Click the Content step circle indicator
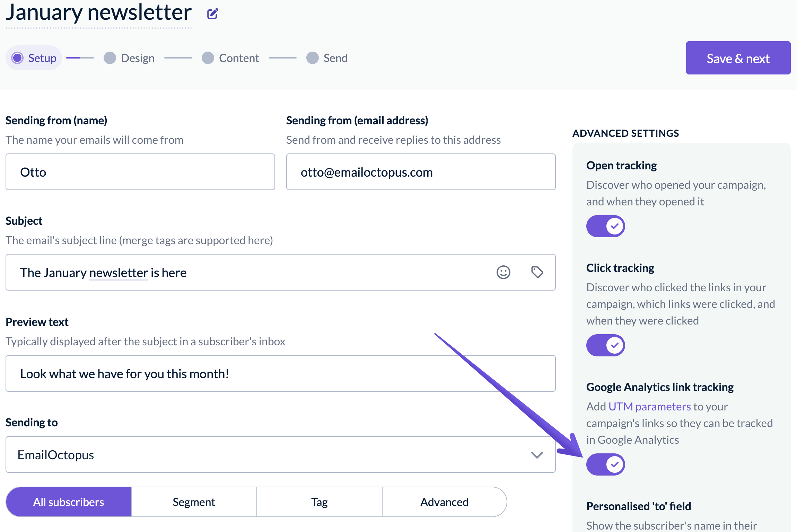 click(208, 58)
